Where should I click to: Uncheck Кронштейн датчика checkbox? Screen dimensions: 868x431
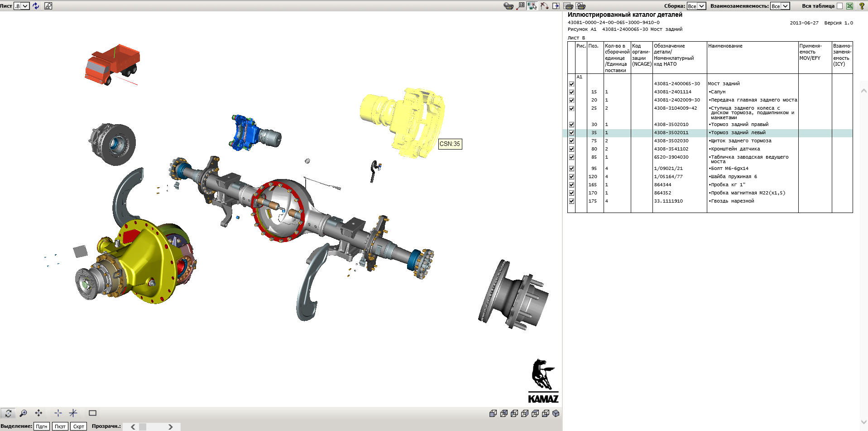point(571,149)
